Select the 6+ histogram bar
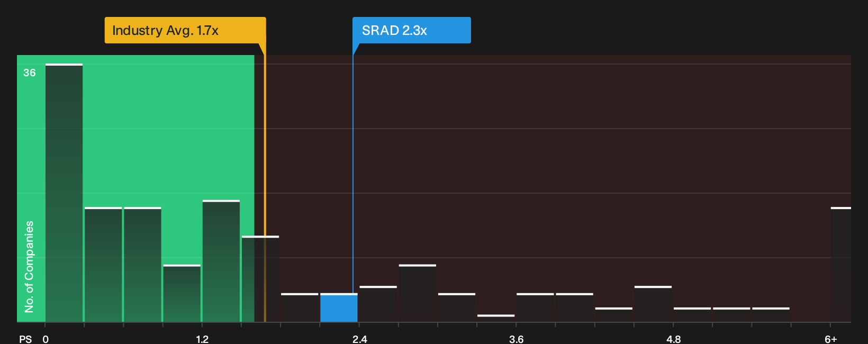The image size is (868, 344). [x=840, y=265]
